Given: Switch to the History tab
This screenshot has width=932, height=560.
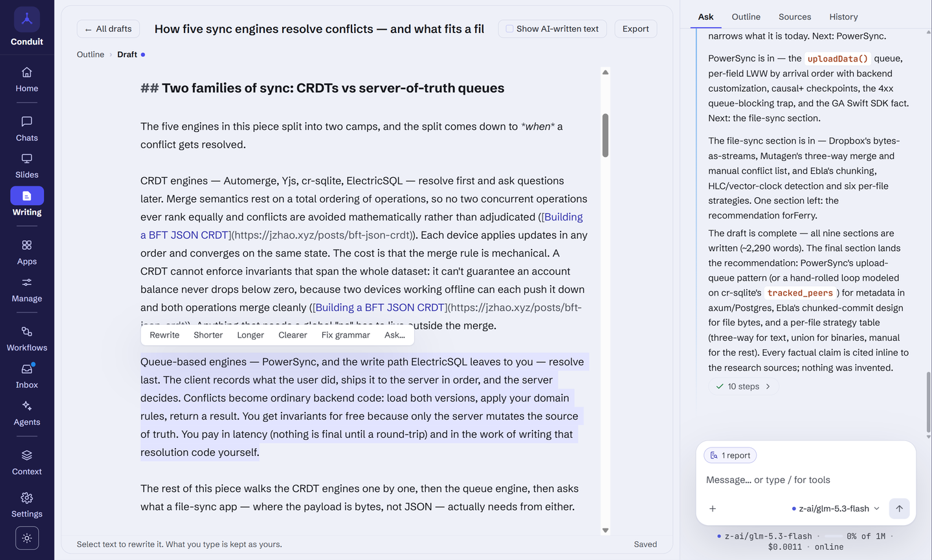Looking at the screenshot, I should pos(843,17).
